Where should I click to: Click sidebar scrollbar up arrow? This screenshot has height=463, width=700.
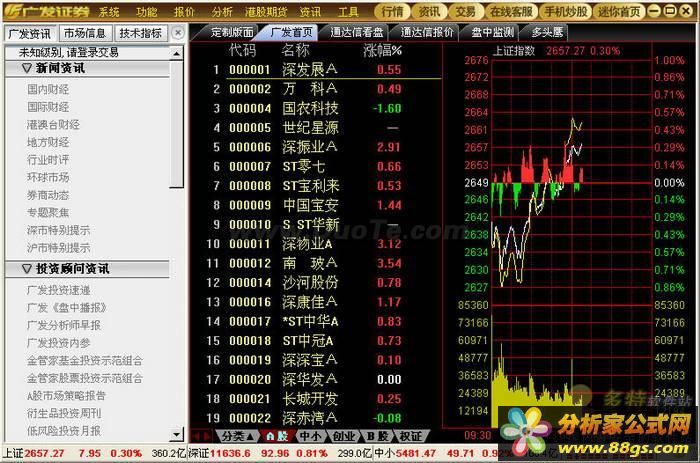[177, 54]
